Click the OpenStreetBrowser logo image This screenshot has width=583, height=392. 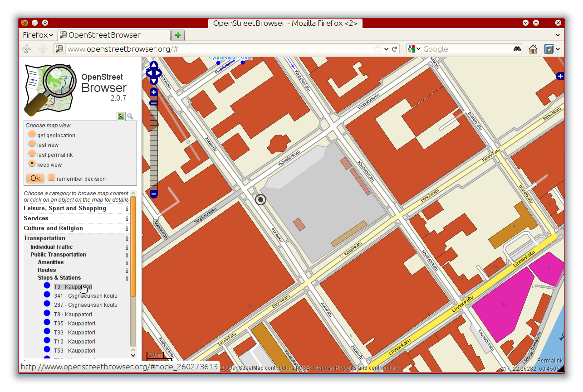pyautogui.click(x=50, y=89)
